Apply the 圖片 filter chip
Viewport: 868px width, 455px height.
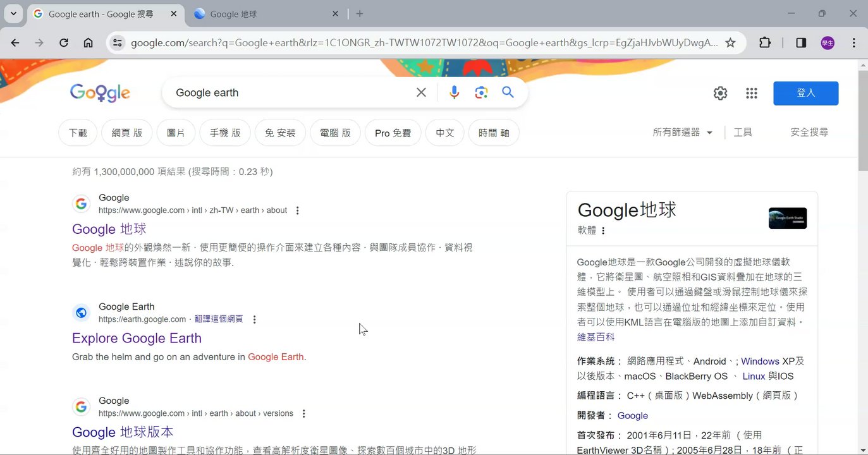(x=176, y=133)
